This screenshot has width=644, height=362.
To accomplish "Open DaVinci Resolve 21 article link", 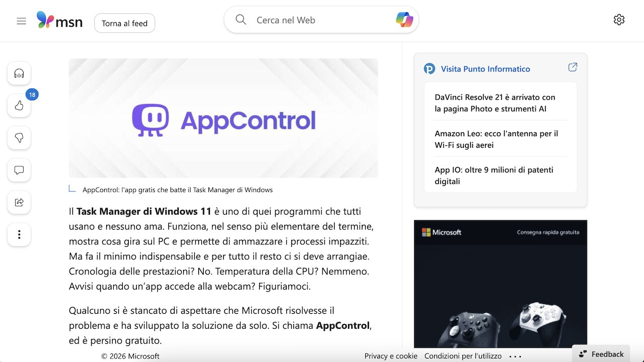I will coord(495,103).
